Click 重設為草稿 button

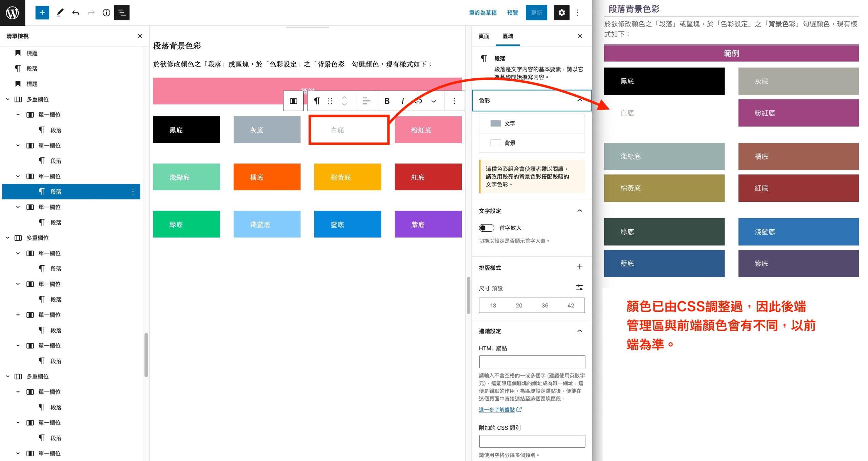[483, 13]
